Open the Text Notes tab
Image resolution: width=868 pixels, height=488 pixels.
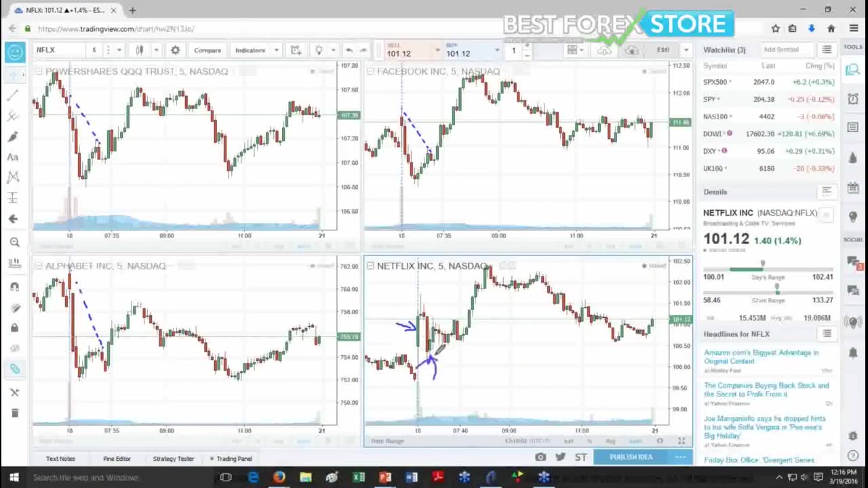pyautogui.click(x=60, y=459)
